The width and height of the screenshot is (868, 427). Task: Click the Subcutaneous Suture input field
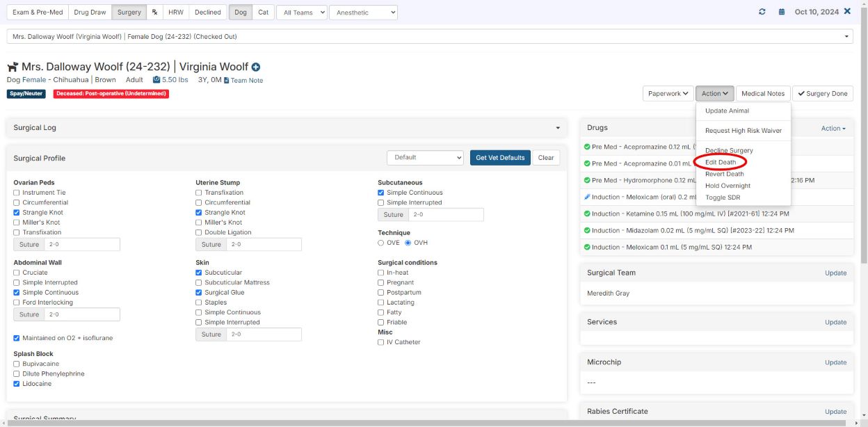[445, 215]
